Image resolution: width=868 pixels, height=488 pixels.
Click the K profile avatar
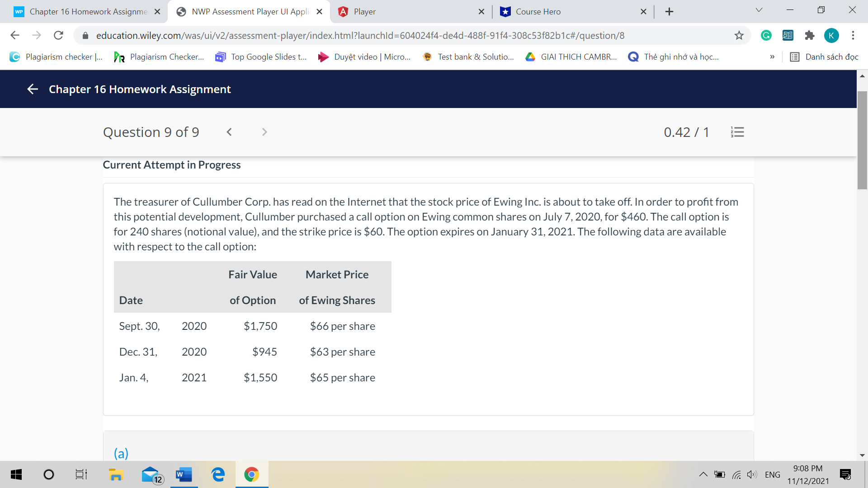click(x=832, y=35)
